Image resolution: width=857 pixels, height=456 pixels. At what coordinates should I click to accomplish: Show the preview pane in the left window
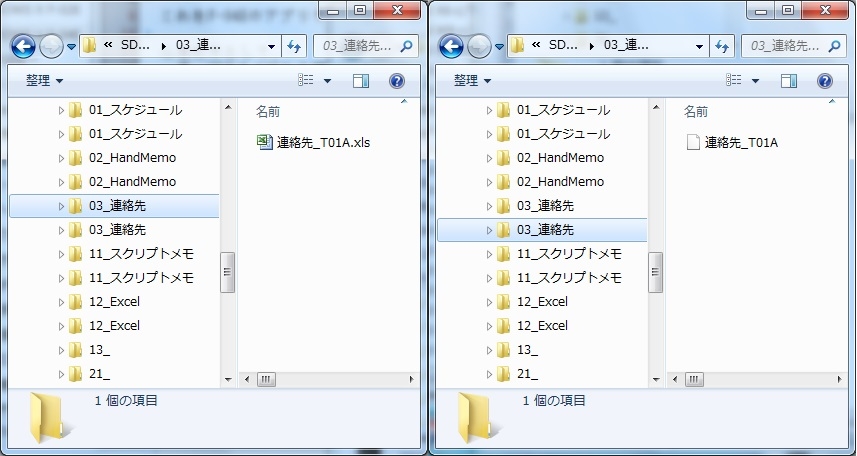point(361,81)
